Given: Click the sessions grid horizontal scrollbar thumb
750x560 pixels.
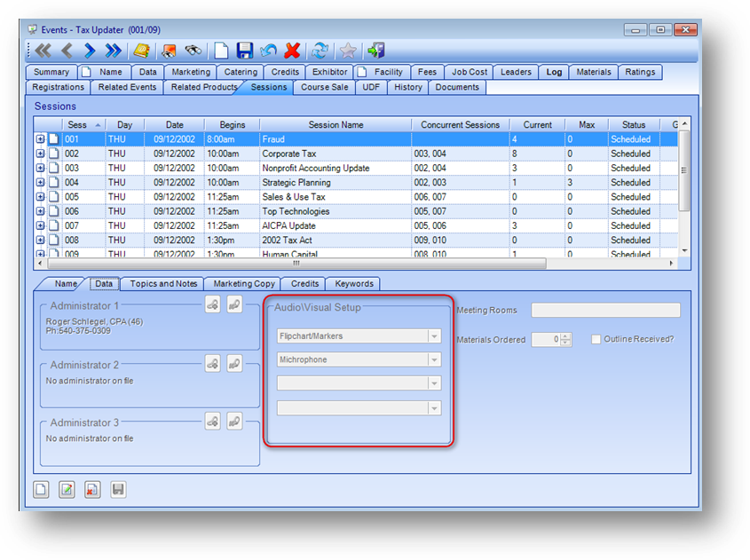Looking at the screenshot, I should 296,264.
